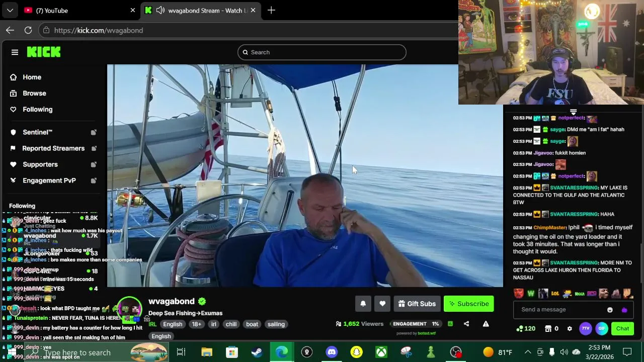Click the irl tag
Screen dimensions: 644x362
pyautogui.click(x=213, y=324)
